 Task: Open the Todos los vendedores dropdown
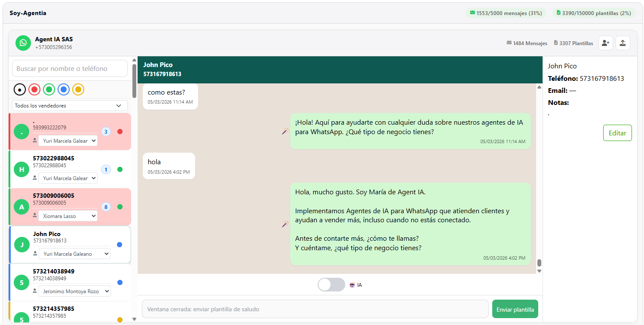point(70,105)
